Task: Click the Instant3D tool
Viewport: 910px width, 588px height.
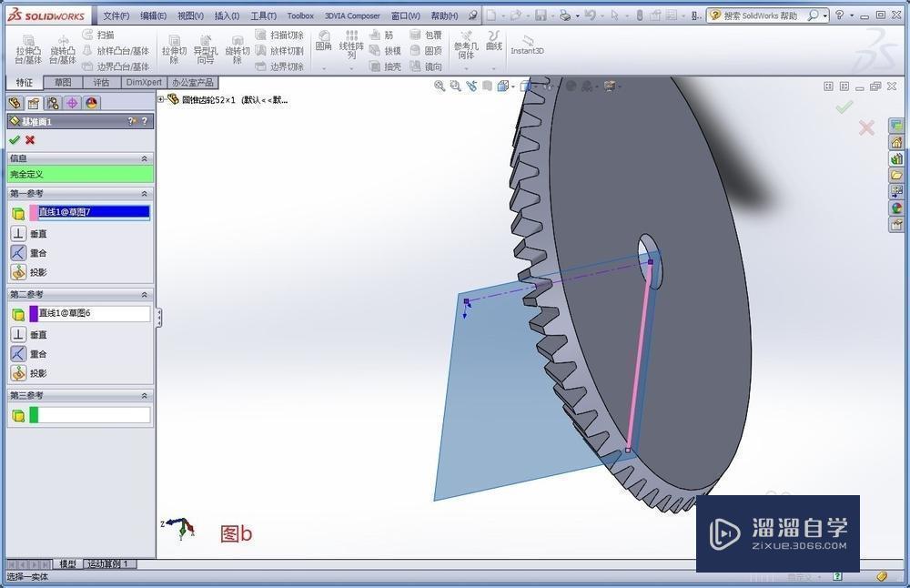Action: [x=527, y=46]
